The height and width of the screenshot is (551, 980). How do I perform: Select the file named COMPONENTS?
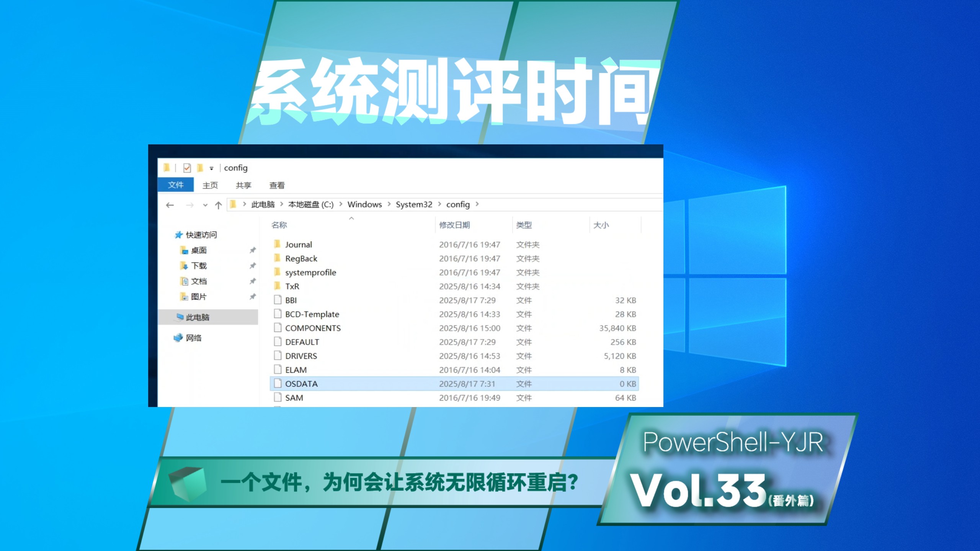coord(313,328)
